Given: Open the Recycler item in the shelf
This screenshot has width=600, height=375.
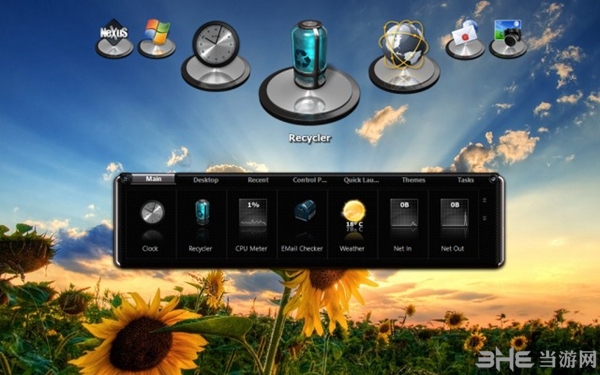Looking at the screenshot, I should click(202, 224).
